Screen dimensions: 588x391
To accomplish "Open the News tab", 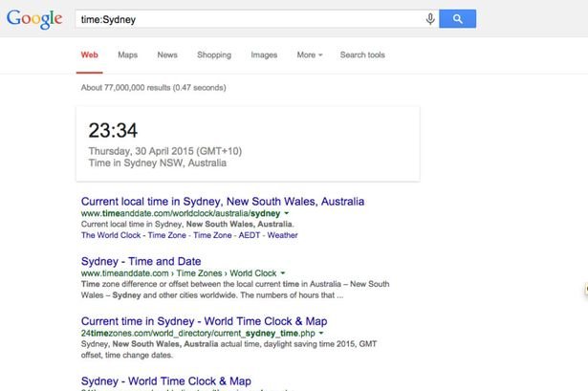I will coord(167,55).
